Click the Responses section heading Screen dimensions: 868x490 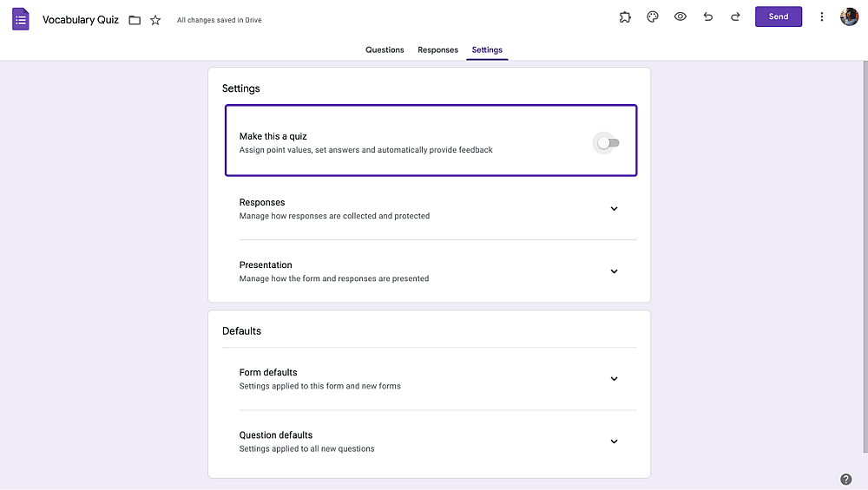(x=262, y=202)
